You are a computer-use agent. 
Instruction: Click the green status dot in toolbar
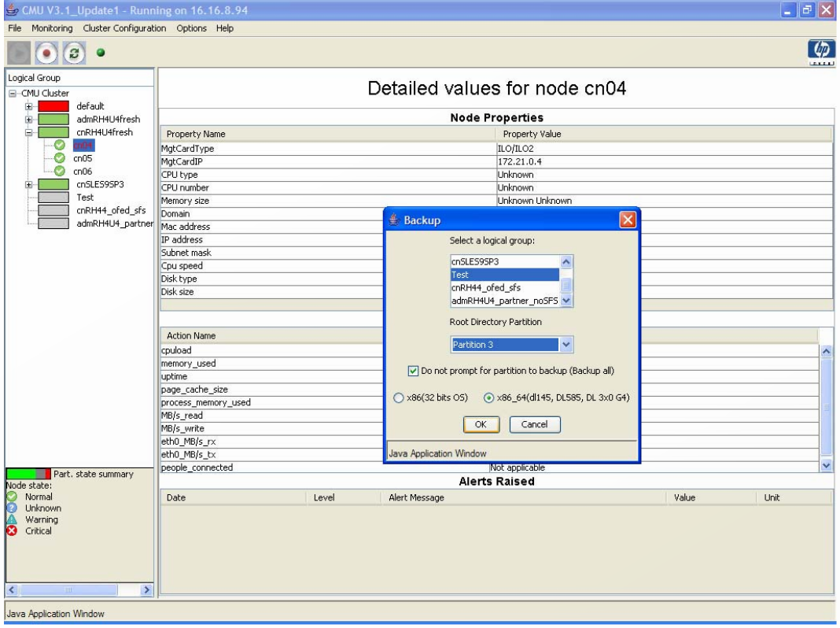[101, 53]
